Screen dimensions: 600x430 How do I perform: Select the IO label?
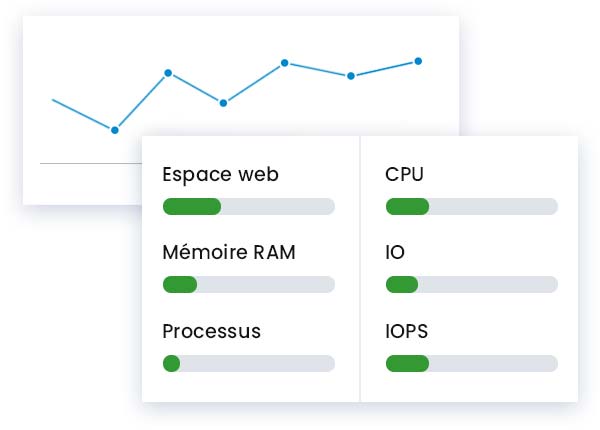click(395, 253)
